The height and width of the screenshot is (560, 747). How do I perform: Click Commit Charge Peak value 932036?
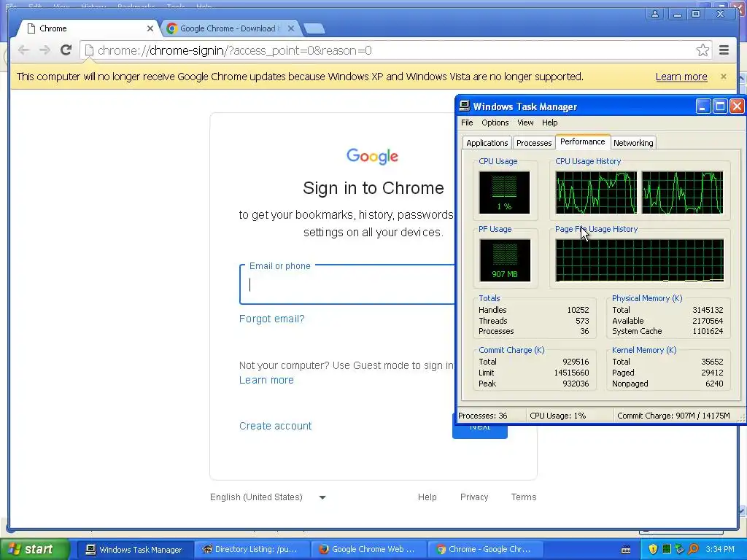click(x=576, y=384)
